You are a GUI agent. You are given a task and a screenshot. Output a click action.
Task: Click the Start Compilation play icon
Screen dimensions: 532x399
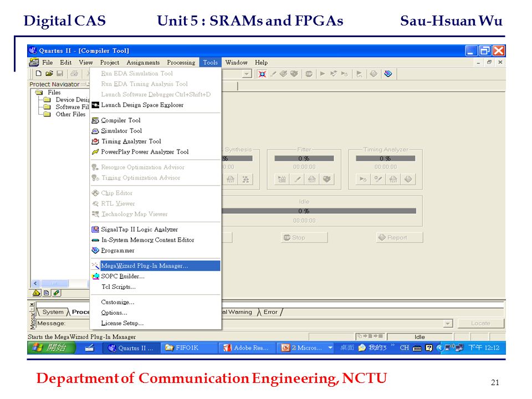[323, 74]
